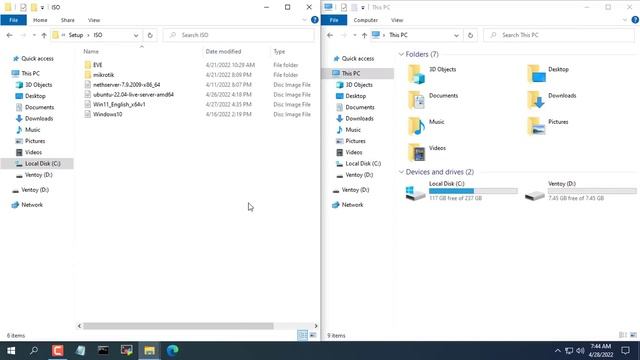Sort by Date modified column
The image size is (640, 360).
[223, 51]
